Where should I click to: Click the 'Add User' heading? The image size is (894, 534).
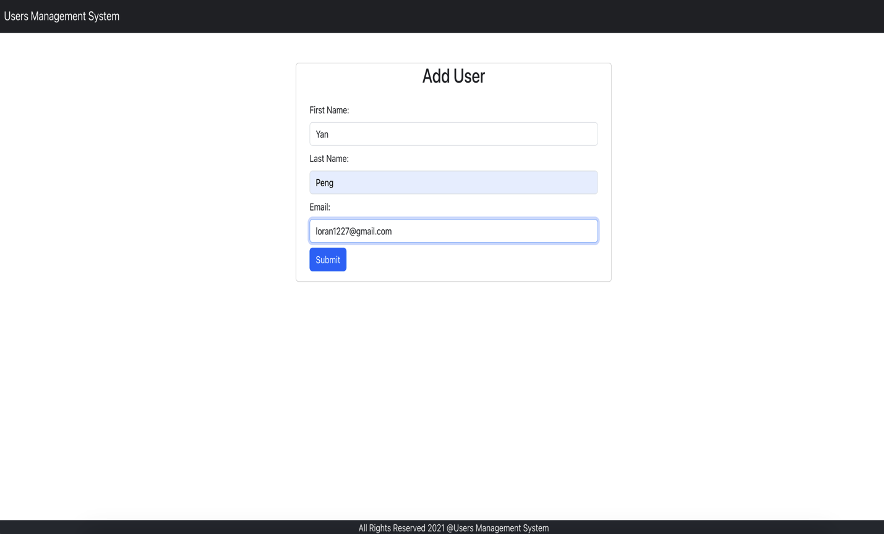(453, 77)
